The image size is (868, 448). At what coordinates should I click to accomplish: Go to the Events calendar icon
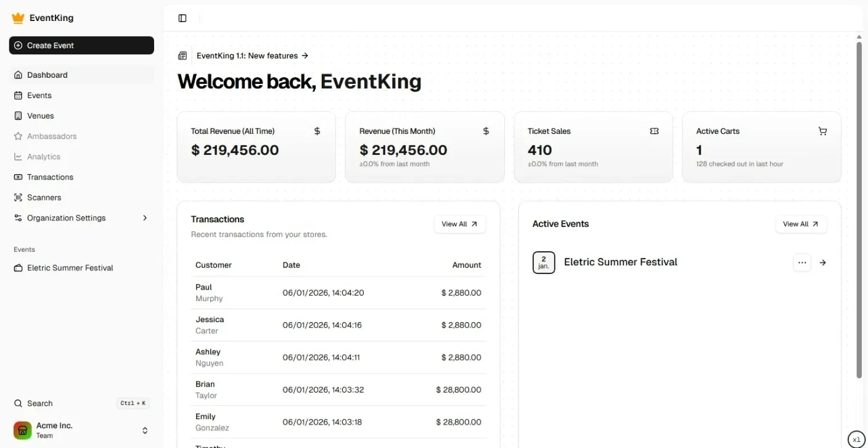[18, 96]
